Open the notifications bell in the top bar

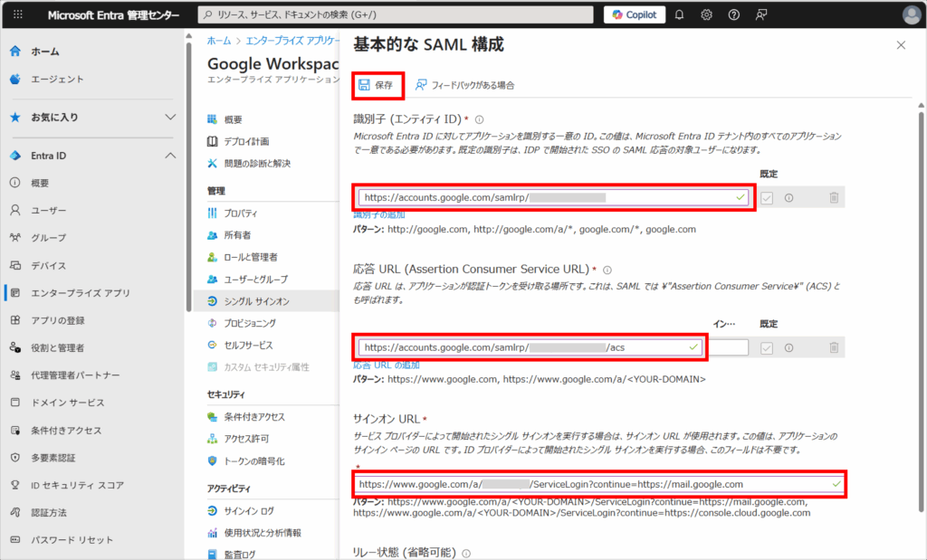[x=679, y=15]
